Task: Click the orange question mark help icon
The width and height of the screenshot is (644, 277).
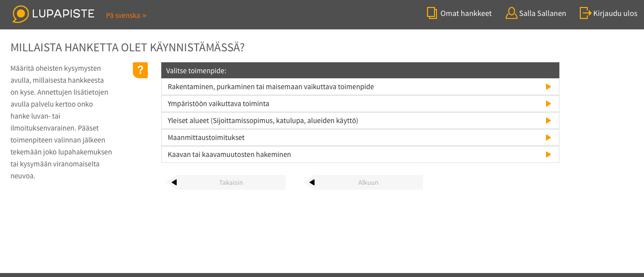Action: coord(140,70)
